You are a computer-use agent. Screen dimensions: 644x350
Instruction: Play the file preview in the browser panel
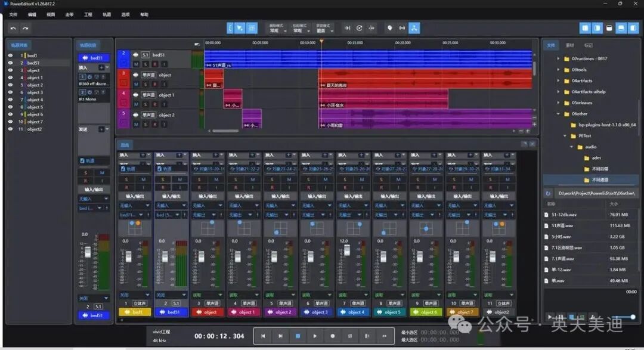pyautogui.click(x=550, y=317)
